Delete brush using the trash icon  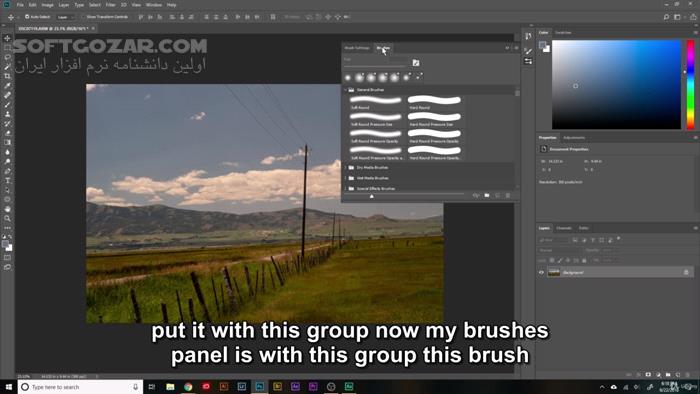pyautogui.click(x=508, y=195)
